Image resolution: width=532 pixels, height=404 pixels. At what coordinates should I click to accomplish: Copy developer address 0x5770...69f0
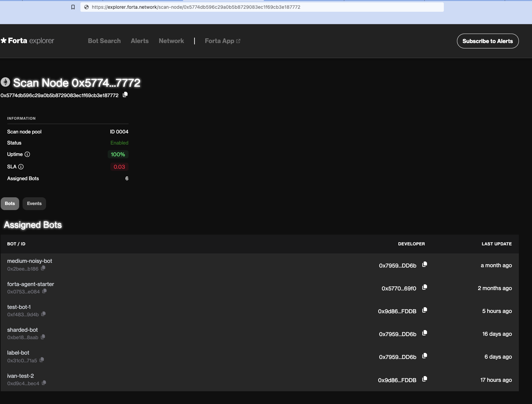(x=425, y=287)
